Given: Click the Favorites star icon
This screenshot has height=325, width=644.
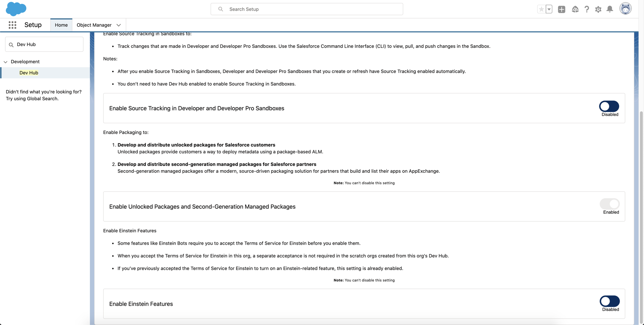Looking at the screenshot, I should tap(541, 9).
